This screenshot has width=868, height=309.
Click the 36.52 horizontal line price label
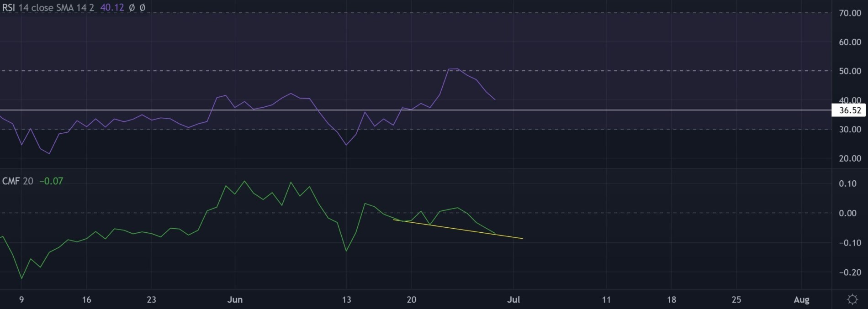pos(849,110)
